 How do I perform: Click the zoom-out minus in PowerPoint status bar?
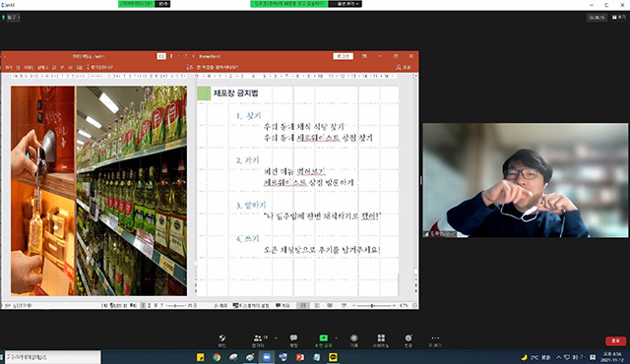[353, 305]
